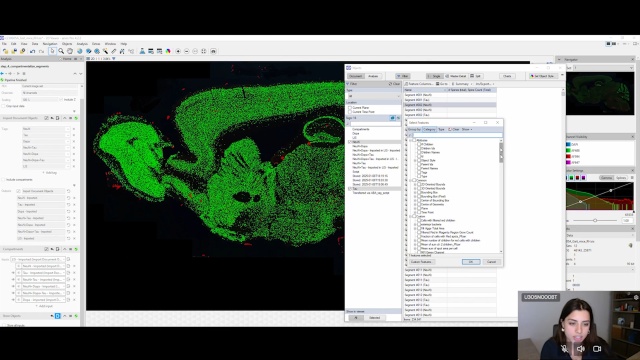Open the Navigation menu
The width and height of the screenshot is (640, 360).
pos(50,44)
